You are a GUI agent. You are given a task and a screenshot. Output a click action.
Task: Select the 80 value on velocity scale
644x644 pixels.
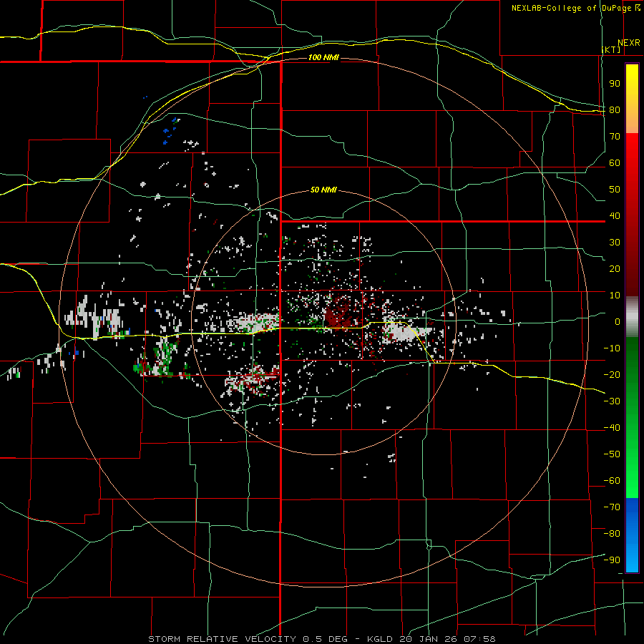tap(615, 110)
